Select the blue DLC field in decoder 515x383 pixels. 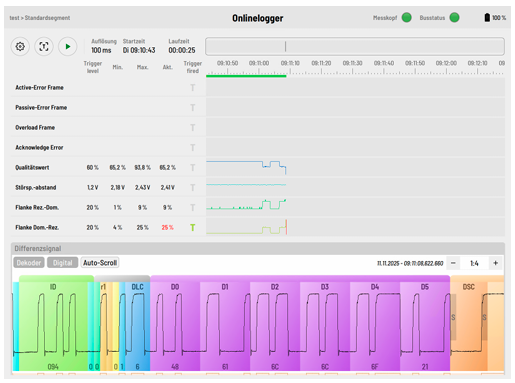(137, 326)
